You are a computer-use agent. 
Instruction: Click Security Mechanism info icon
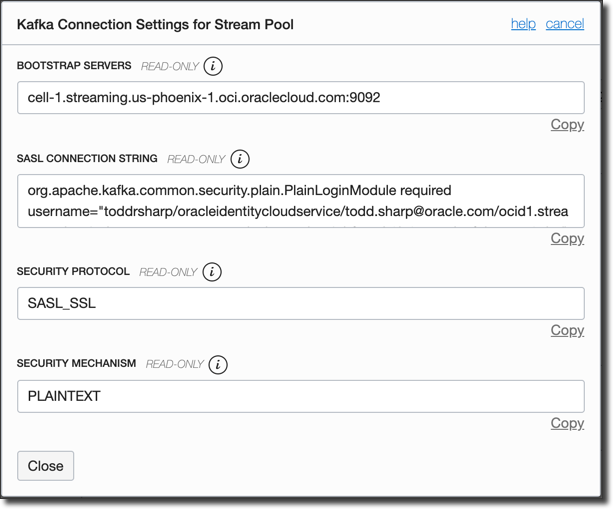click(x=218, y=364)
